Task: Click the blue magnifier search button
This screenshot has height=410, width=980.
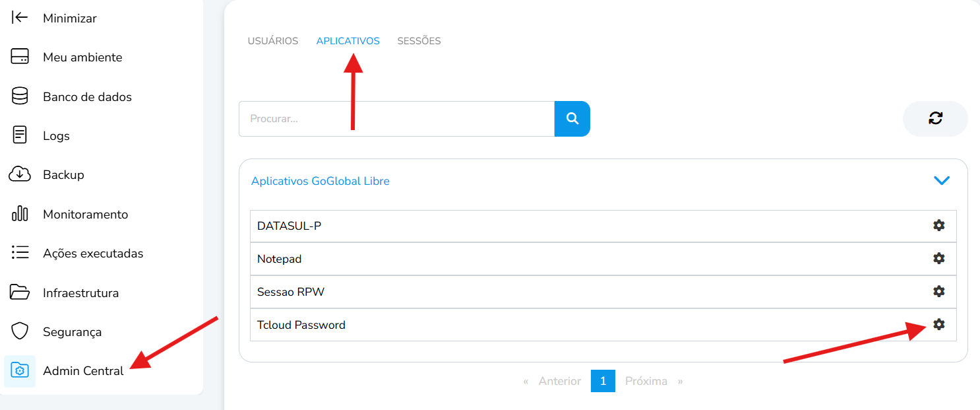Action: coord(572,119)
